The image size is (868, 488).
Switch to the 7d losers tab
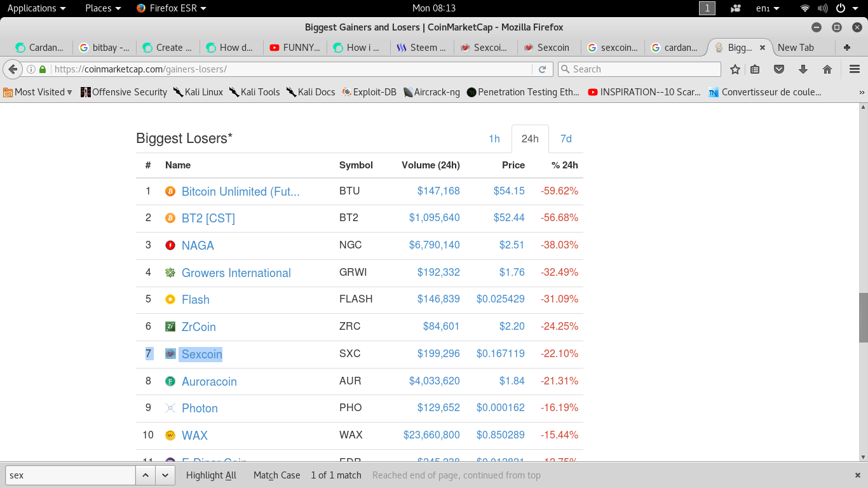(566, 139)
